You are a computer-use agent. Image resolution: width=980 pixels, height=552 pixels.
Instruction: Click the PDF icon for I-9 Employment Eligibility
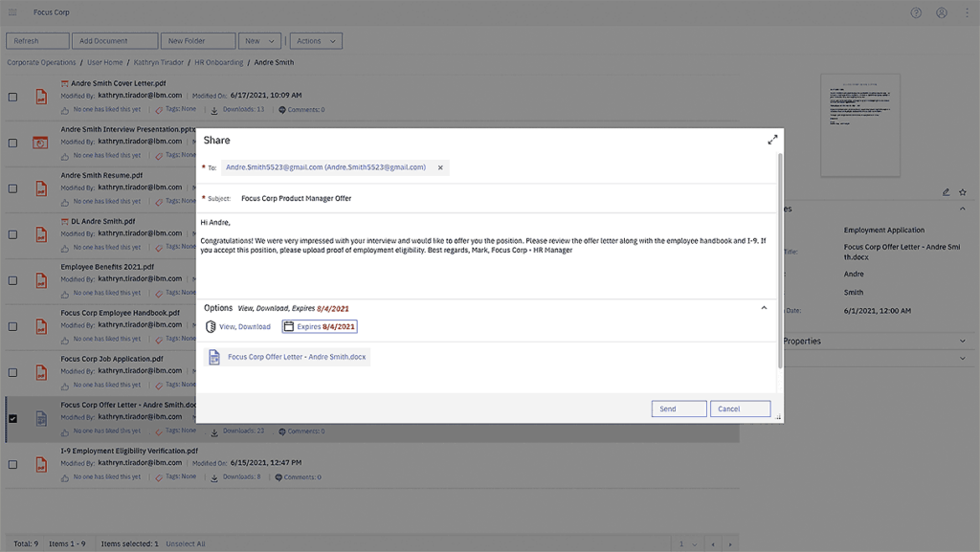(41, 465)
